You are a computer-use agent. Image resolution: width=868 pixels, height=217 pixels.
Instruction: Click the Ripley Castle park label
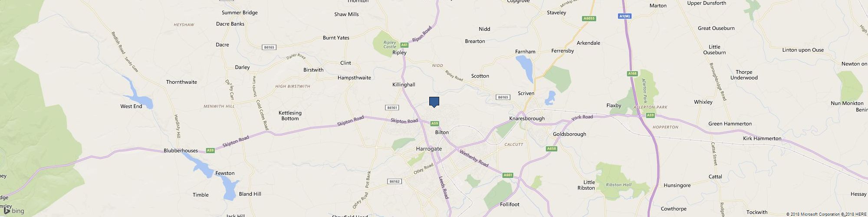coord(390,44)
